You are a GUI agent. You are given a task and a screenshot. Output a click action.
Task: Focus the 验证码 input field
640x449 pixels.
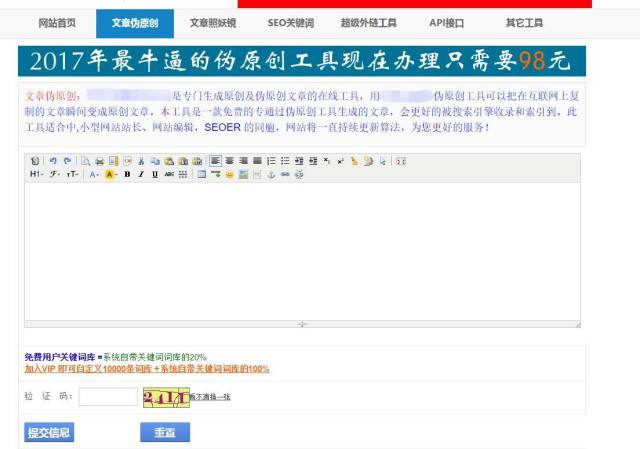pos(108,396)
